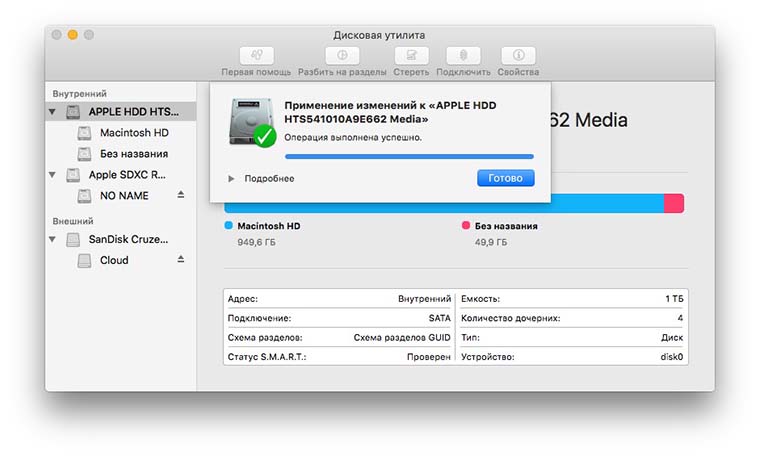Click the Mount (Подключить) toolbar icon
The width and height of the screenshot is (760, 456).
(463, 55)
